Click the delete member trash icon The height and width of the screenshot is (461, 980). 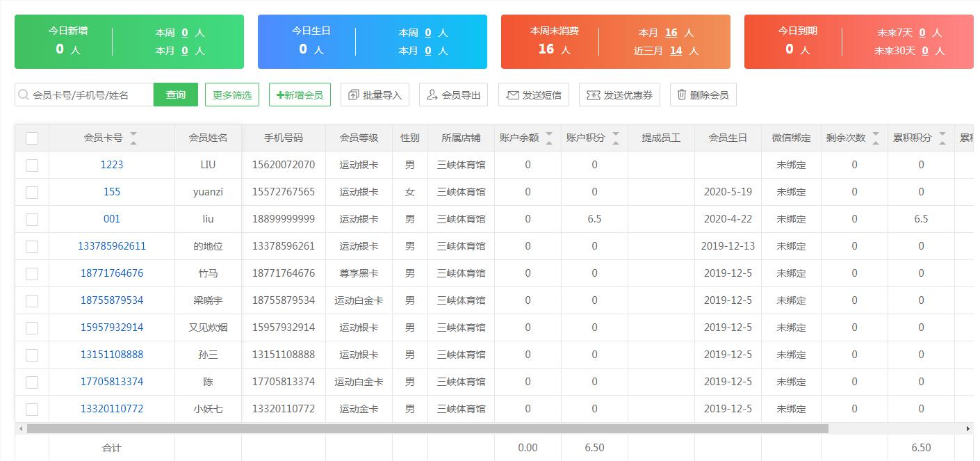click(682, 95)
